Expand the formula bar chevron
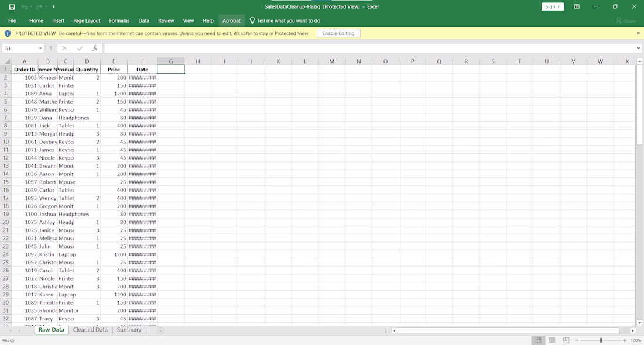Viewport: 644px width, 345px height. tap(638, 49)
